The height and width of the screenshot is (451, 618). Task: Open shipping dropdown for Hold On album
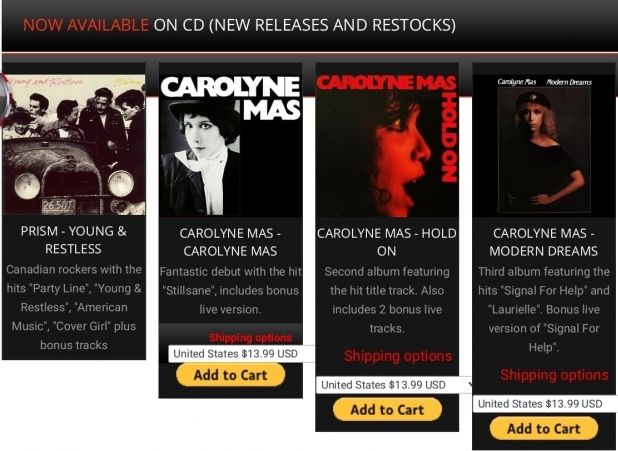[x=394, y=385]
